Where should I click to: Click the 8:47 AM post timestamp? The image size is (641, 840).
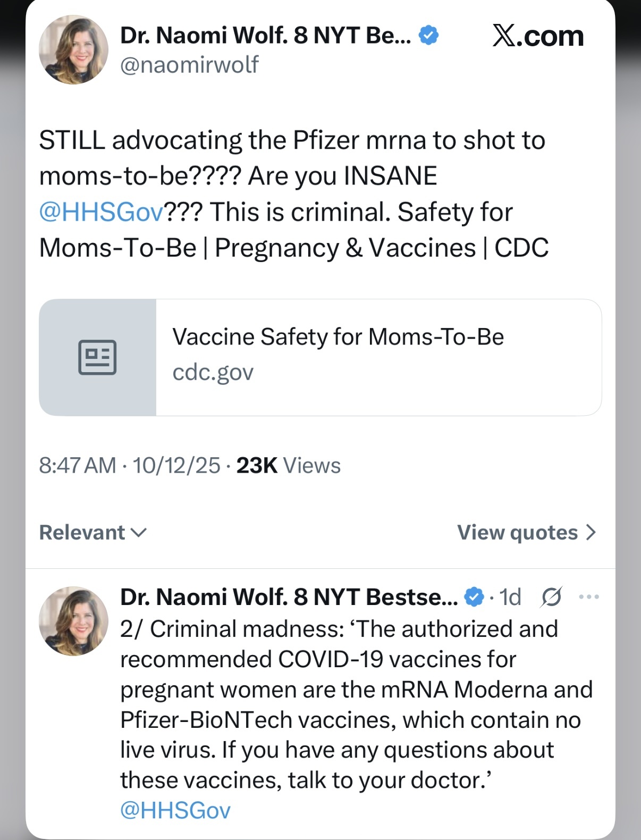(77, 466)
